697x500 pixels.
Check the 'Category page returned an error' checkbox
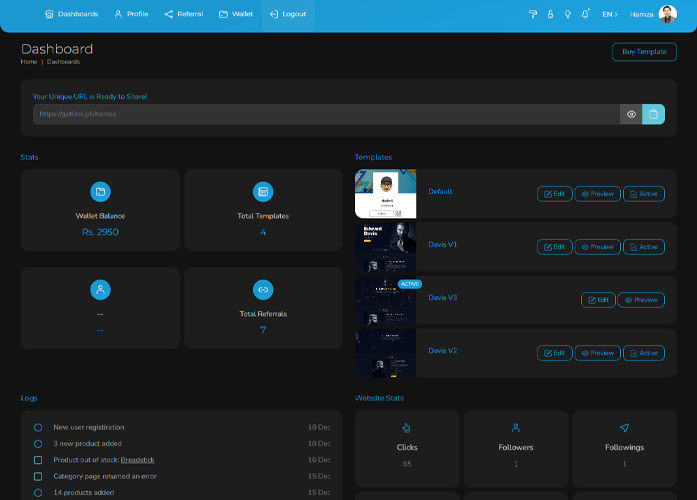click(38, 476)
